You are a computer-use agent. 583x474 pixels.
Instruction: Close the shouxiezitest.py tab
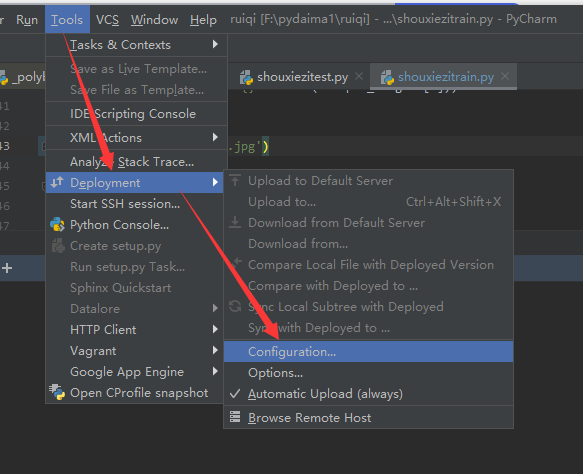tap(359, 76)
